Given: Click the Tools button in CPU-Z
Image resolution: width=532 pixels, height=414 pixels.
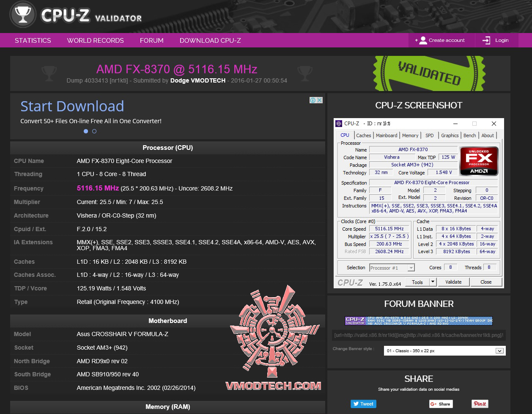Looking at the screenshot, I should click(x=417, y=282).
